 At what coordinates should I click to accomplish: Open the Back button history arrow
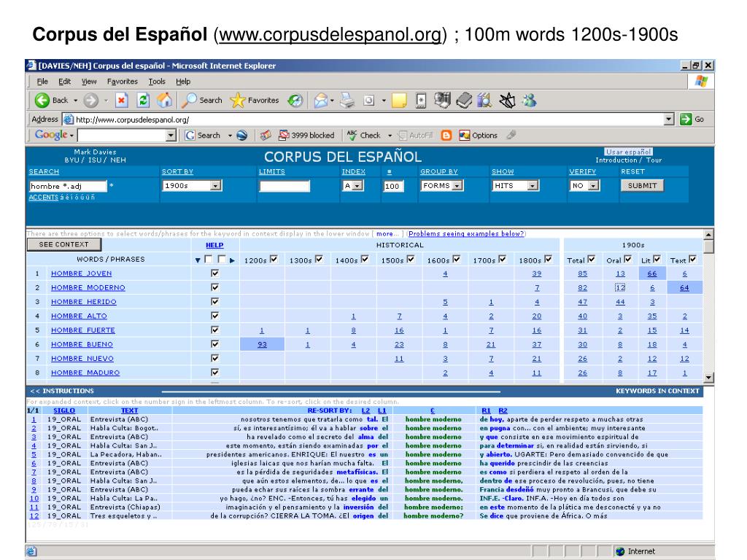tap(75, 101)
